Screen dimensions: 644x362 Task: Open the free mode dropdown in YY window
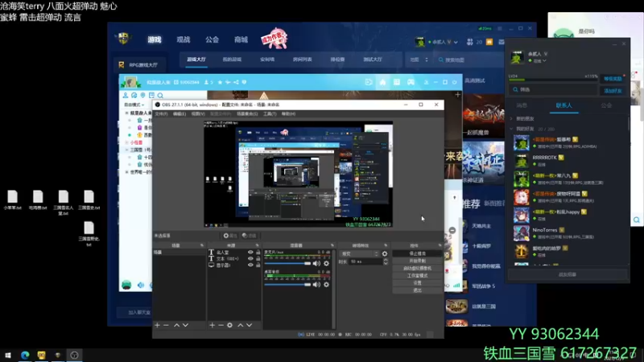click(x=134, y=105)
